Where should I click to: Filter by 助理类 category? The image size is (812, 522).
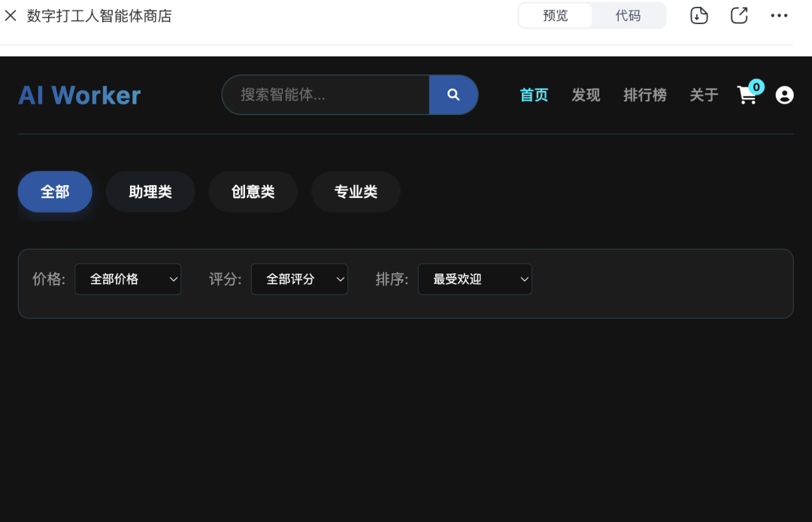click(x=150, y=192)
